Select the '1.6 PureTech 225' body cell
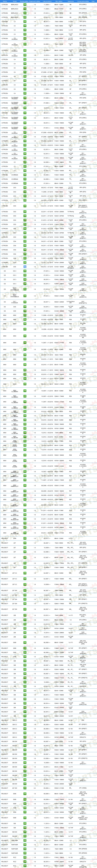The height and width of the screenshot is (868, 97). 70,302
